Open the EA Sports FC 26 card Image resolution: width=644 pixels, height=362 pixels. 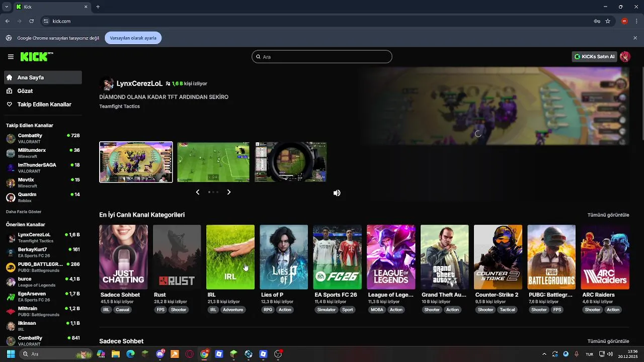click(338, 257)
